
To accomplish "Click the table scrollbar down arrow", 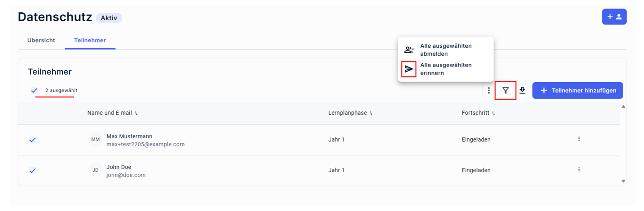I will pyautogui.click(x=623, y=181).
